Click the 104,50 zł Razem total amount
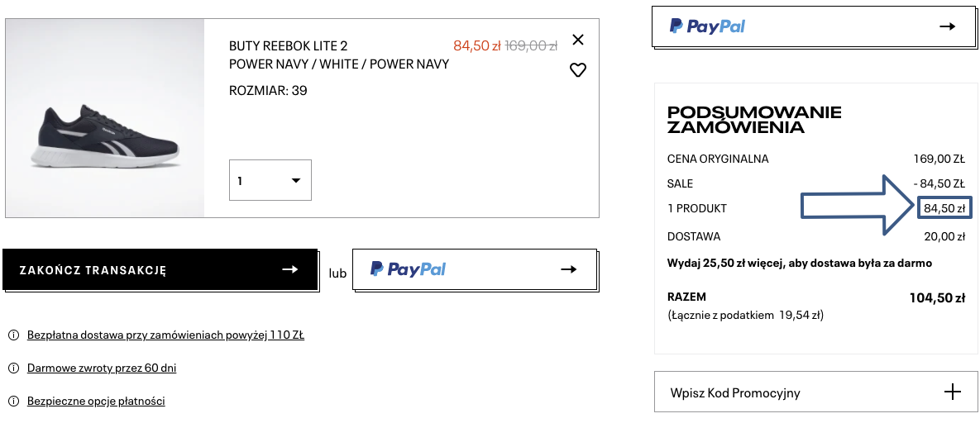Image resolution: width=980 pixels, height=423 pixels. pyautogui.click(x=938, y=298)
